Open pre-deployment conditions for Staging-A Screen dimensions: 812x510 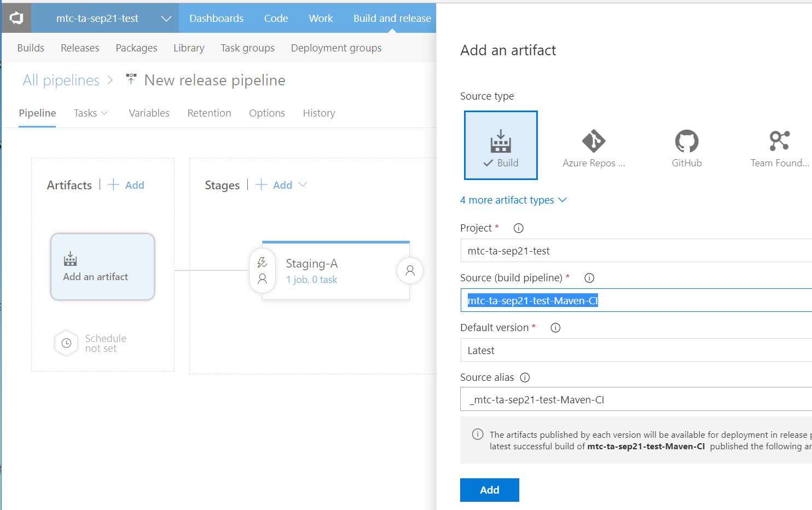[263, 271]
